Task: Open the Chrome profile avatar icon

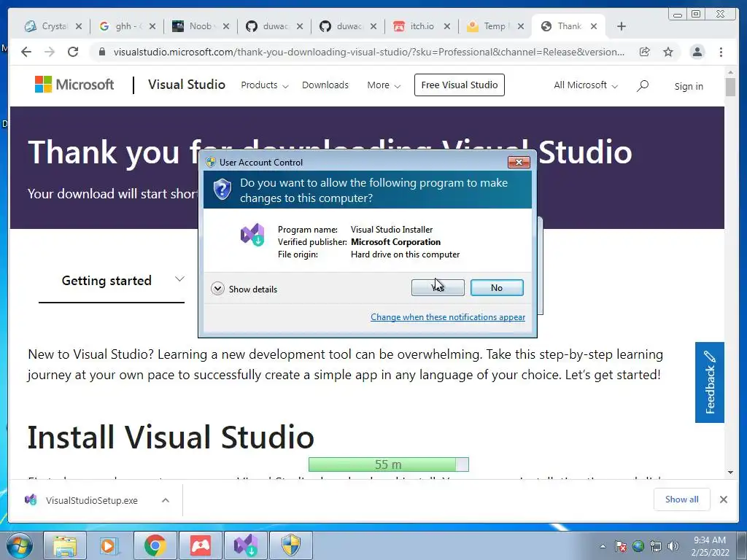Action: click(697, 52)
